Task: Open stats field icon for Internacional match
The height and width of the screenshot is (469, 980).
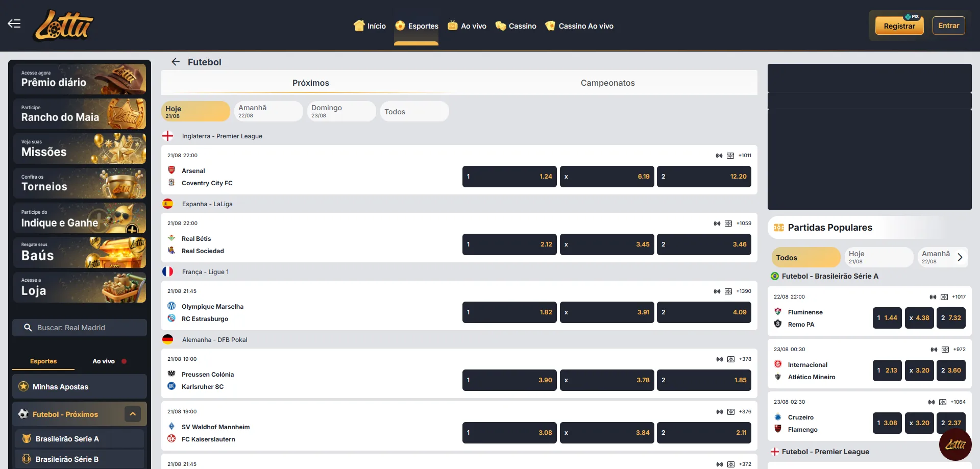Action: point(945,350)
